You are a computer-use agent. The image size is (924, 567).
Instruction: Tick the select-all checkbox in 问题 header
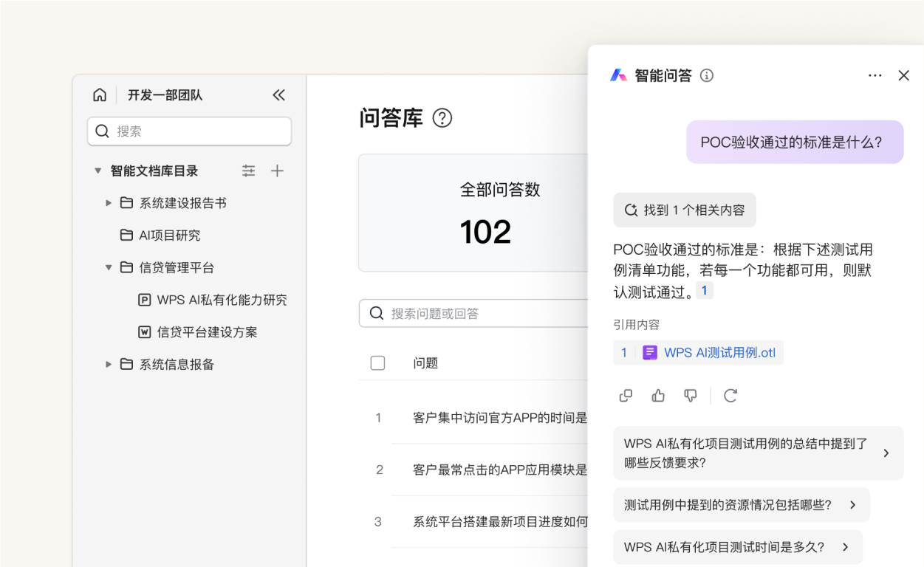(x=377, y=362)
